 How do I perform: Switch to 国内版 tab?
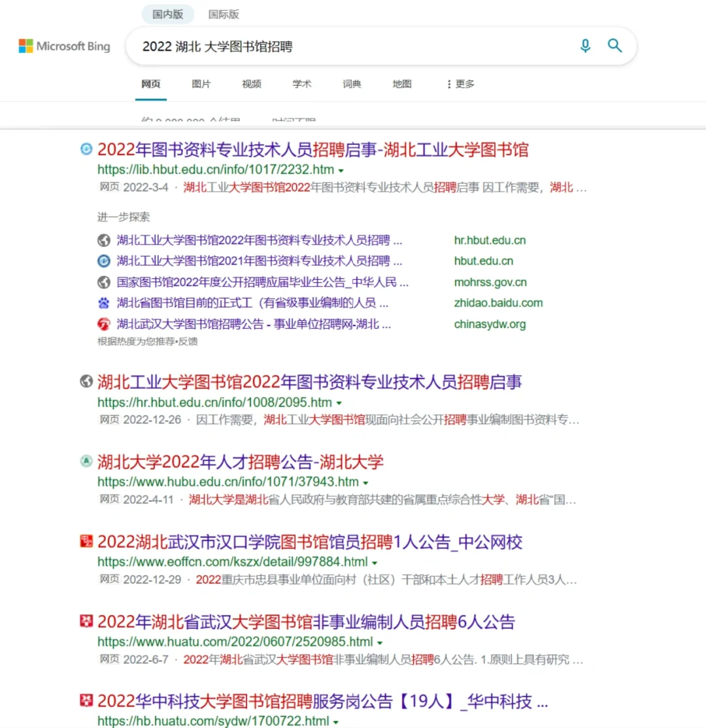point(167,14)
